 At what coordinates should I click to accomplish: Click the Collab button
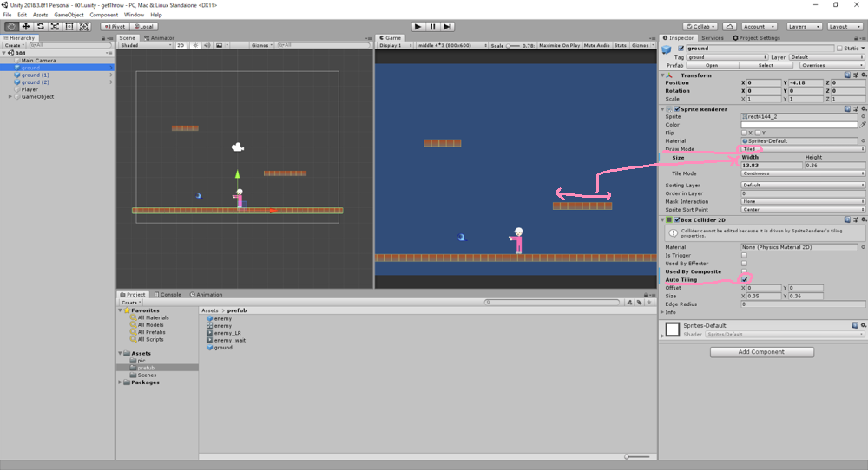pos(700,27)
